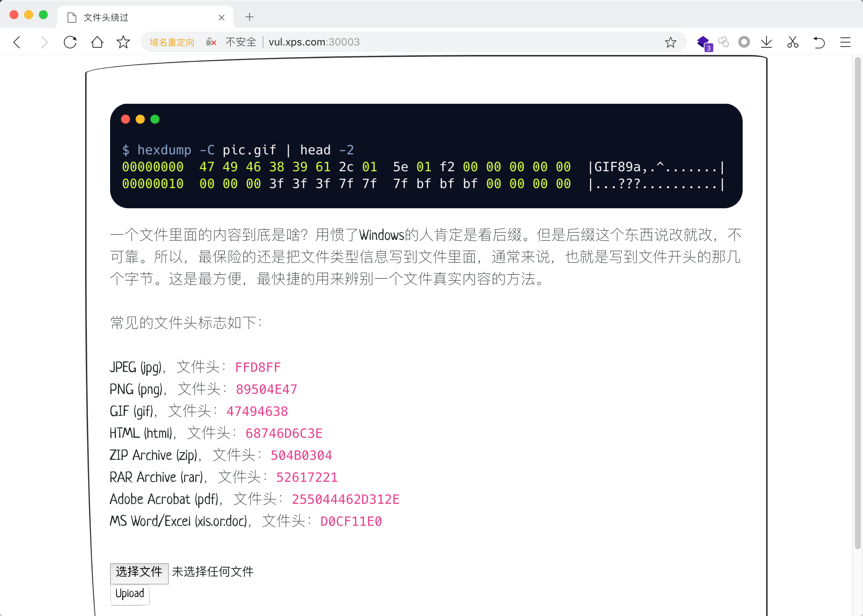This screenshot has height=616, width=863.
Task: Click the 00000010 hexdump offset
Action: point(153,184)
